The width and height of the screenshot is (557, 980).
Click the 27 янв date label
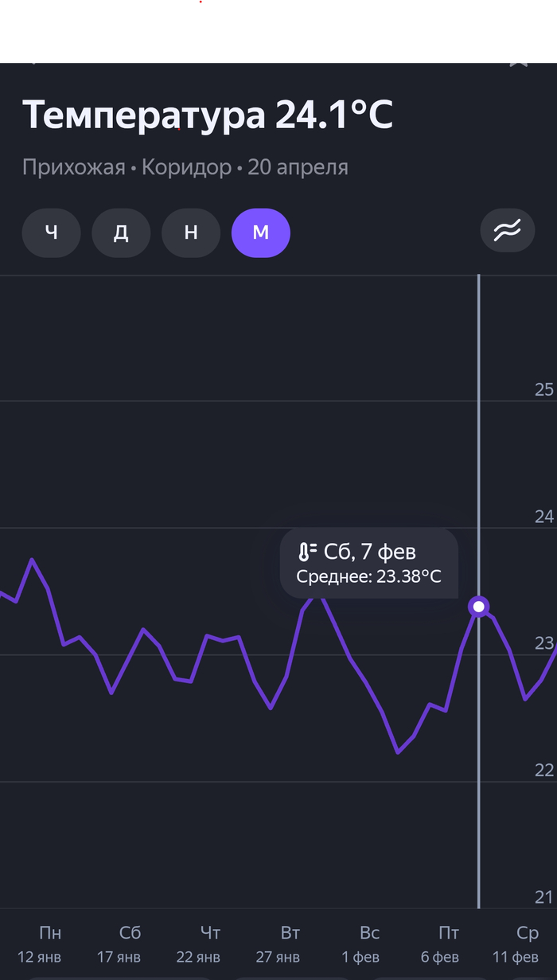(278, 957)
